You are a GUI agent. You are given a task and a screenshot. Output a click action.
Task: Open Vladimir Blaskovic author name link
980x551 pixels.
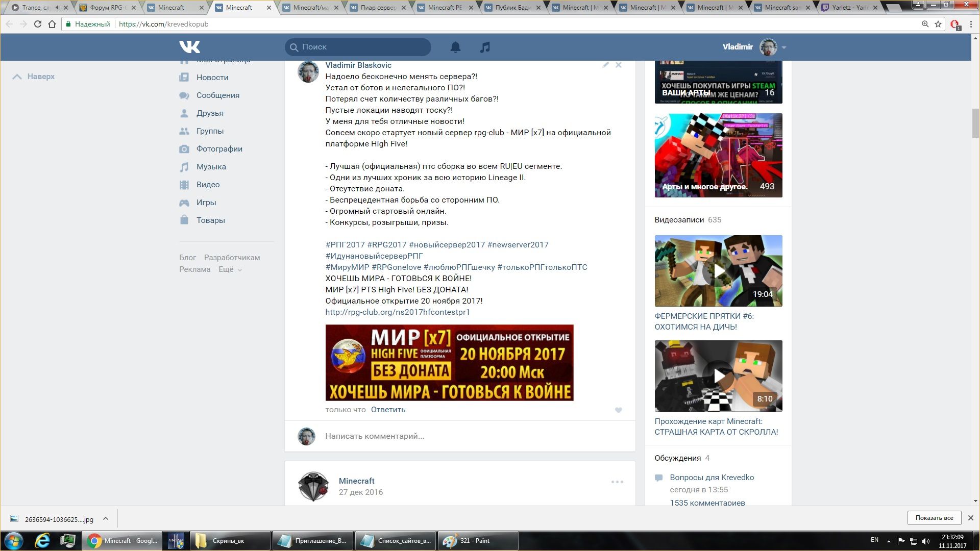tap(358, 65)
